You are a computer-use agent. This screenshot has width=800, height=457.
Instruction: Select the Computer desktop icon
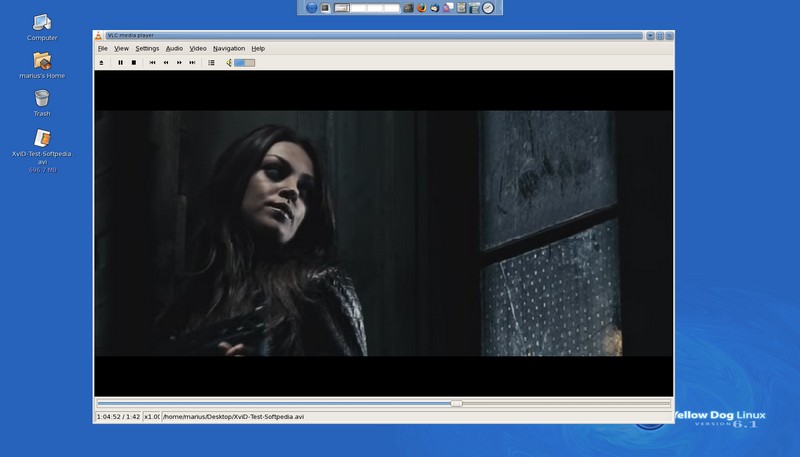(x=42, y=28)
